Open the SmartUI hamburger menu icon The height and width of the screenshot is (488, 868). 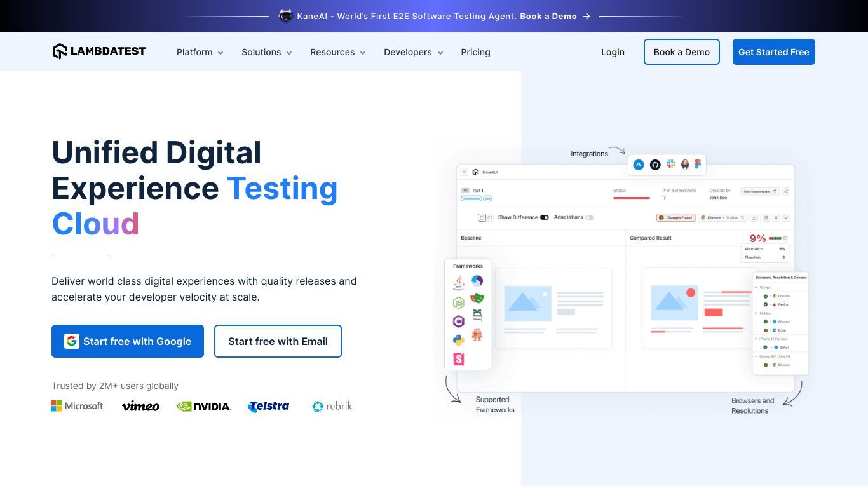coord(464,172)
